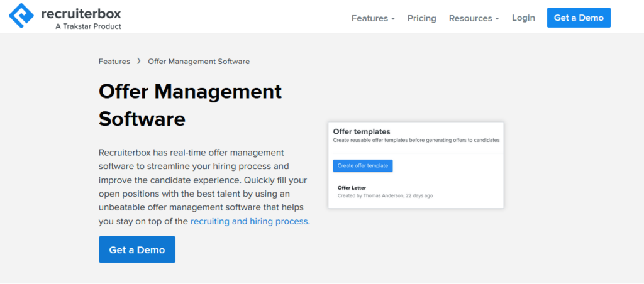Viewport: 644px width, 284px height.
Task: Click the recruiterbox wordmark text
Action: [81, 14]
